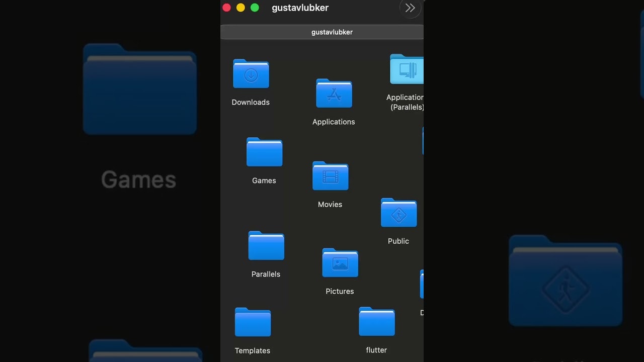Close the Finder window with red button

click(226, 8)
